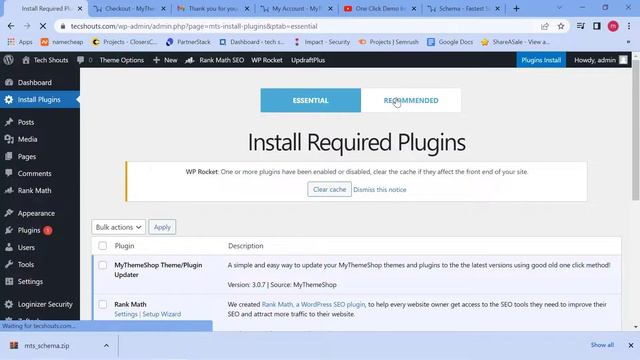Check the MyThemeShop Theme/Plugin Updater box
Image resolution: width=640 pixels, height=360 pixels.
click(x=102, y=265)
